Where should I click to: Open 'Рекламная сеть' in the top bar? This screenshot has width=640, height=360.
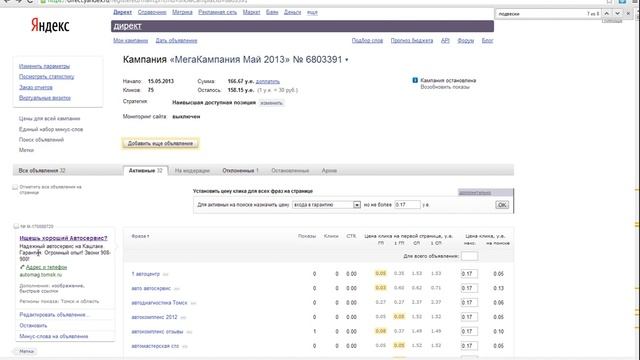pos(218,12)
